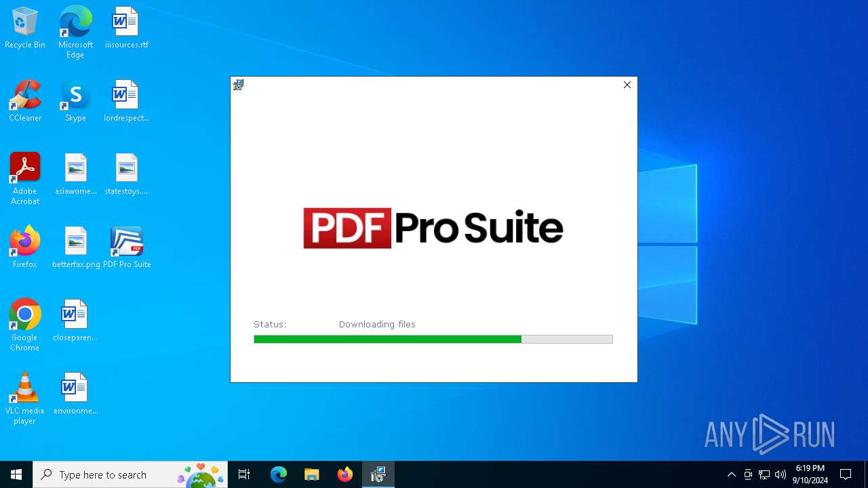Open PDF Pro Suite desktop shortcut
Viewport: 868px width, 488px height.
pos(126,247)
